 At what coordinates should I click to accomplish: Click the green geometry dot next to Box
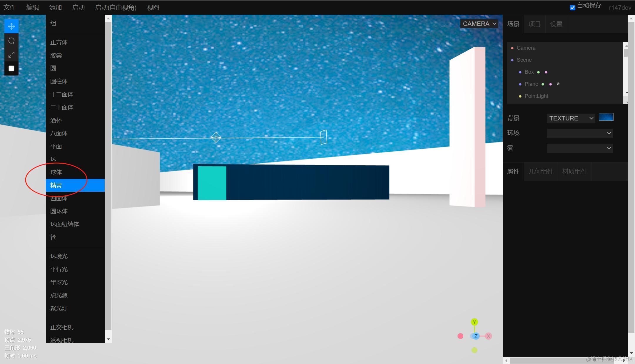[538, 72]
